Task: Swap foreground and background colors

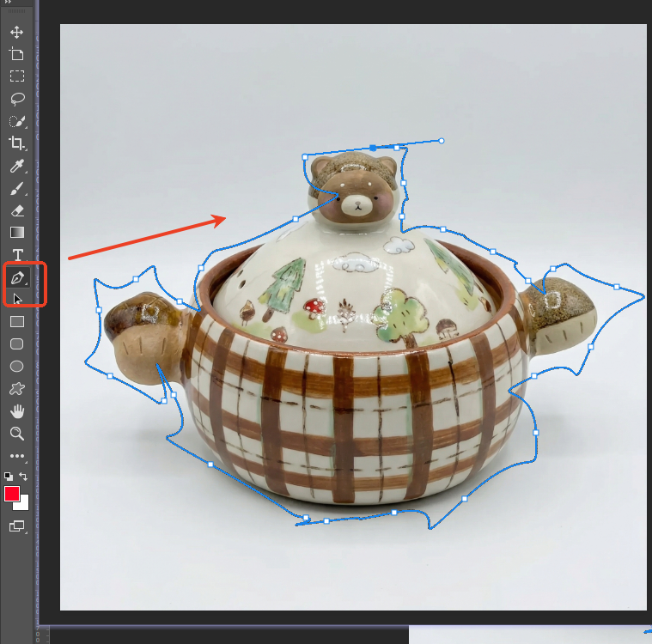Action: pyautogui.click(x=24, y=476)
